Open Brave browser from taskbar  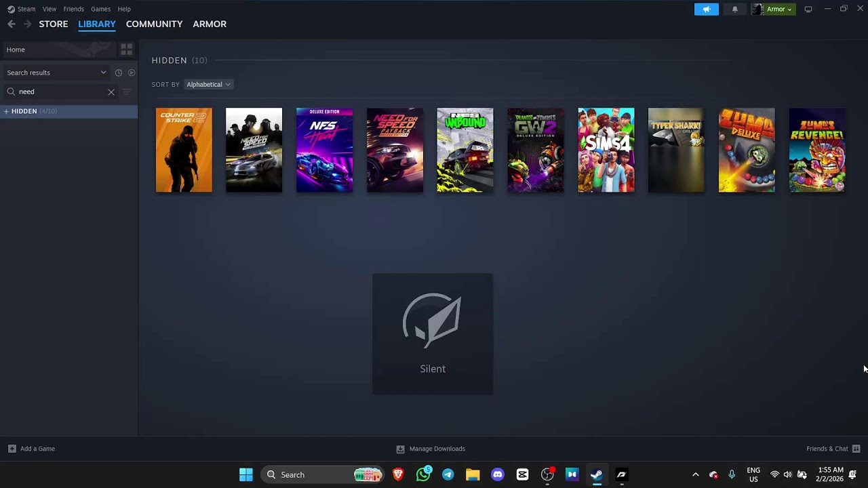[398, 474]
